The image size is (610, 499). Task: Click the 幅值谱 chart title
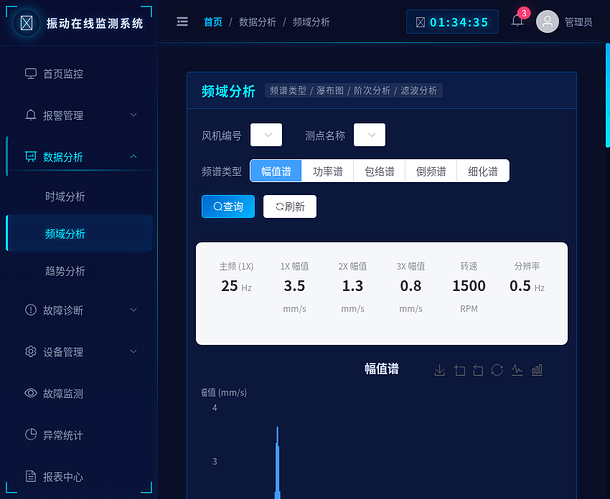pos(382,369)
